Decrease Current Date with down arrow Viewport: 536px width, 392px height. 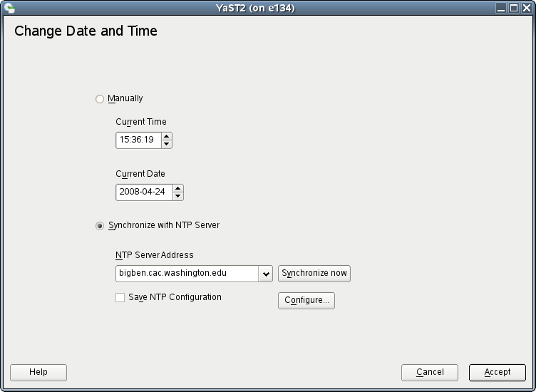[x=178, y=196]
